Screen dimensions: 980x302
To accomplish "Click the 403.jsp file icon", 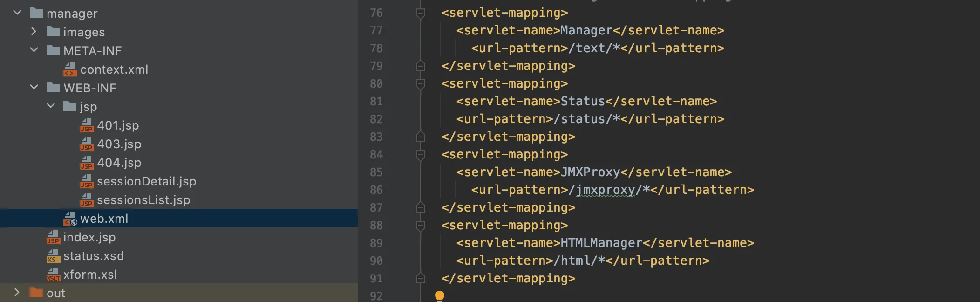I will pos(87,144).
